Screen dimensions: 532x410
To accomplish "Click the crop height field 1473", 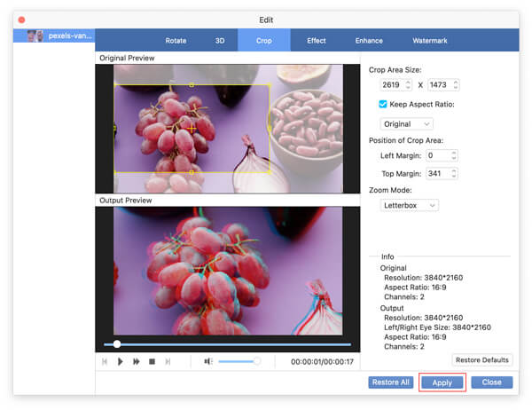I will (x=439, y=84).
